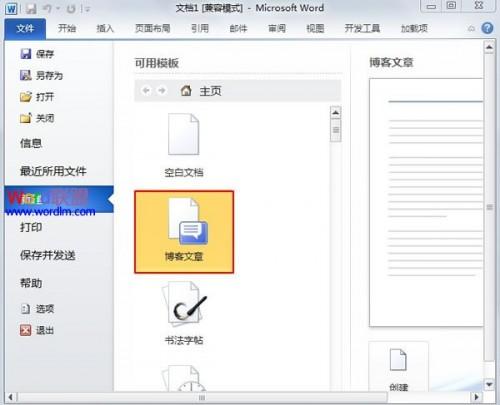Image resolution: width=500 pixels, height=405 pixels.
Task: Click the 创建 button
Action: pos(398,367)
